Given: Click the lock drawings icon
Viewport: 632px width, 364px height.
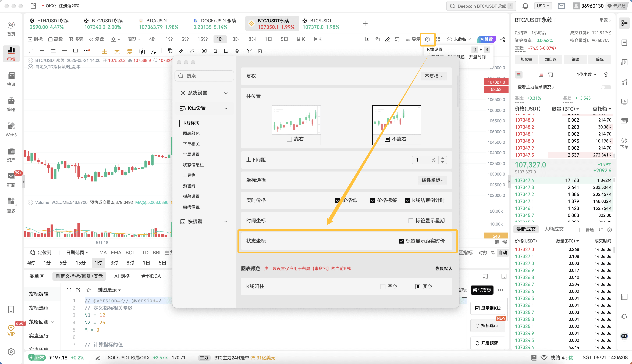Looking at the screenshot, I should coord(215,51).
